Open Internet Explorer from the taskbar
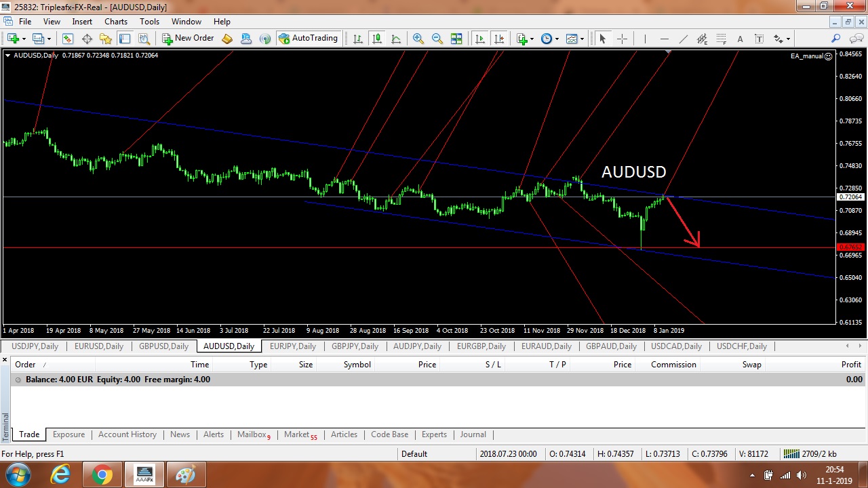This screenshot has height=488, width=868. coord(60,475)
